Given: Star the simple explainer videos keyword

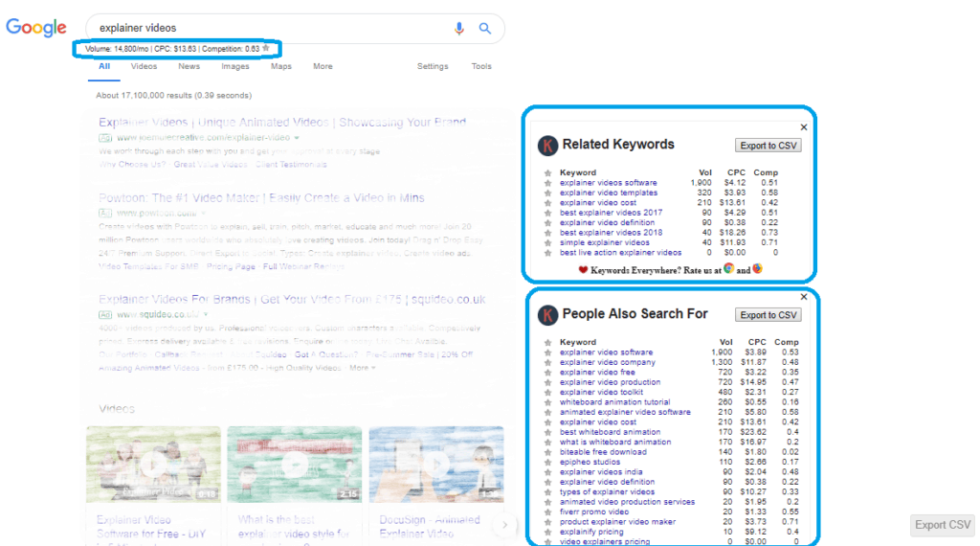Looking at the screenshot, I should (548, 243).
